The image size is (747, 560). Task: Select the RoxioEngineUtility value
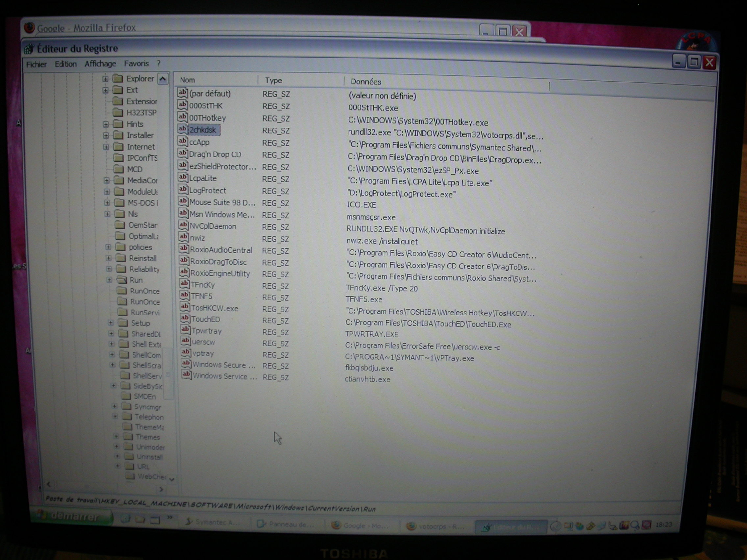(220, 274)
